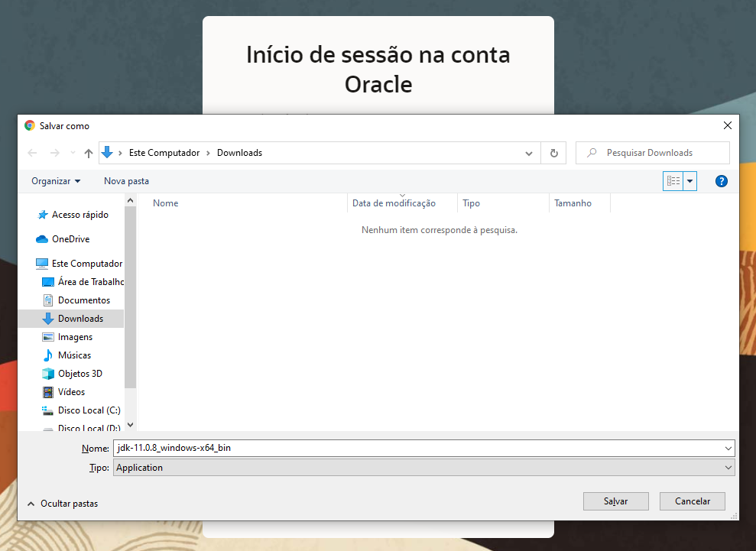Click the refresh icon next to address bar

[x=553, y=153]
